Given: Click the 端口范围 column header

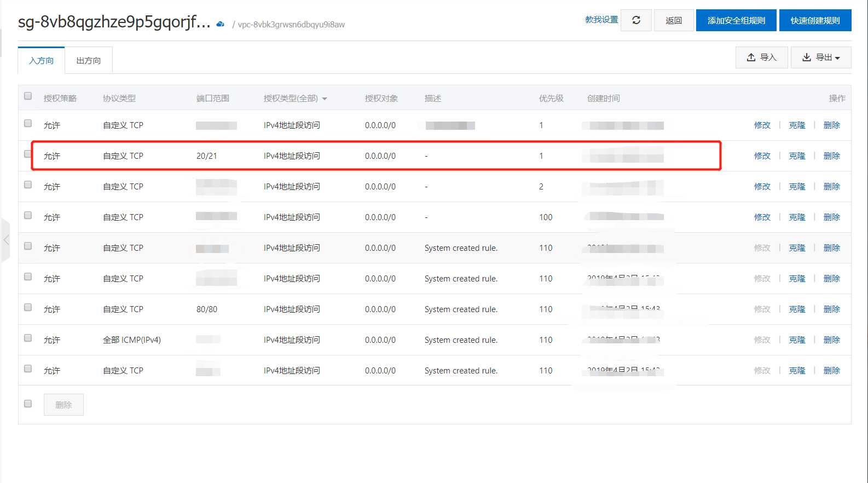Looking at the screenshot, I should point(213,99).
